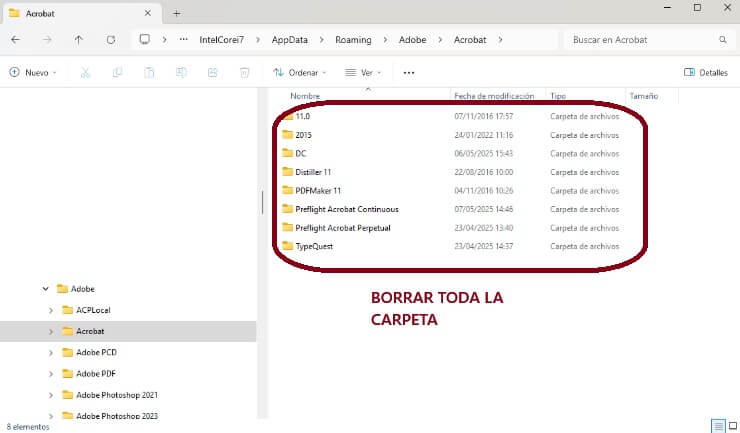Screen dimensions: 740x433
Task: Toggle the Detalles pane
Action: click(x=706, y=72)
